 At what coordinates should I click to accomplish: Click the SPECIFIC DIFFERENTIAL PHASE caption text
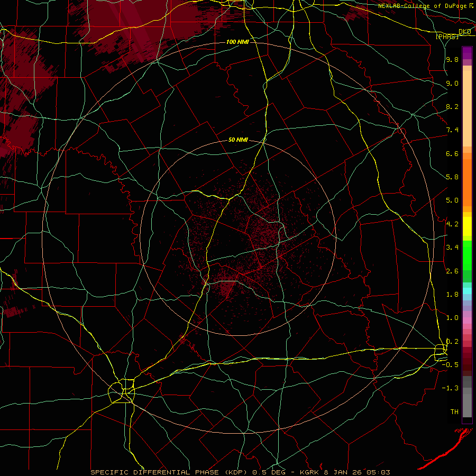coord(154,472)
